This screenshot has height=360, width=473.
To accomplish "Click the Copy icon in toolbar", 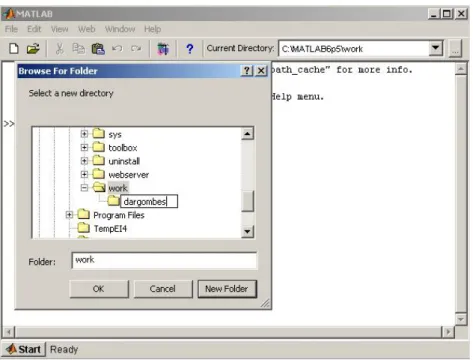I will pyautogui.click(x=78, y=49).
